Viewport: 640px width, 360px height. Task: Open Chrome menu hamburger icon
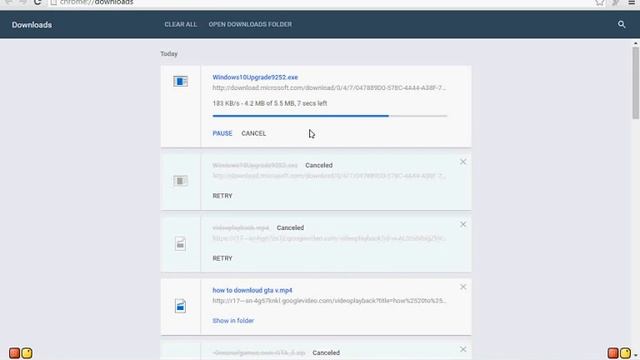click(631, 2)
